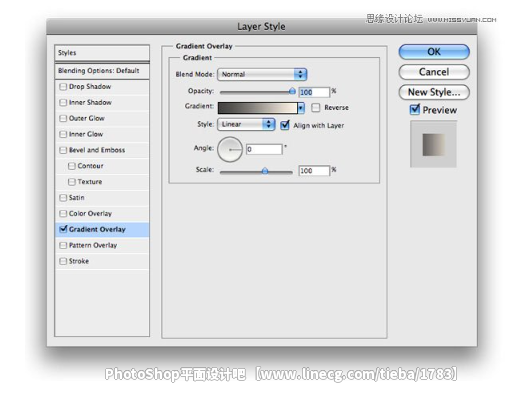Select the Satin effect label

point(77,198)
